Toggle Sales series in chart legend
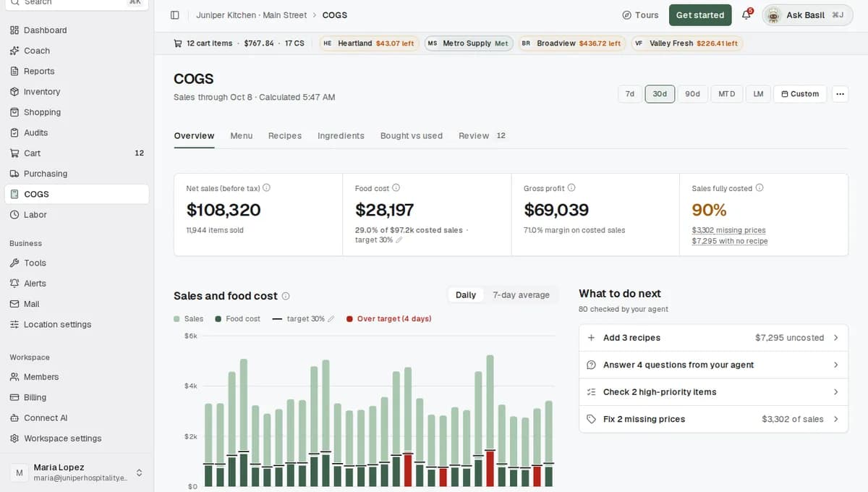This screenshot has width=868, height=492. click(x=189, y=319)
